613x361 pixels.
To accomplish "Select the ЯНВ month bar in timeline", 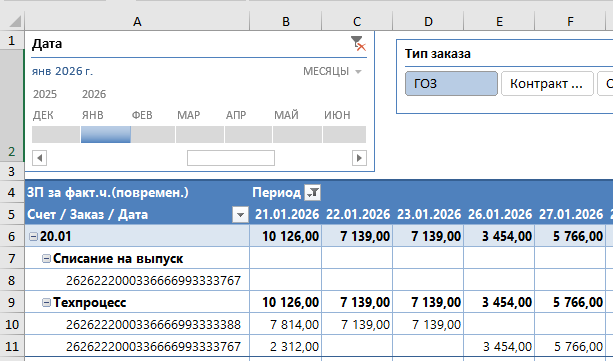I will [x=106, y=135].
